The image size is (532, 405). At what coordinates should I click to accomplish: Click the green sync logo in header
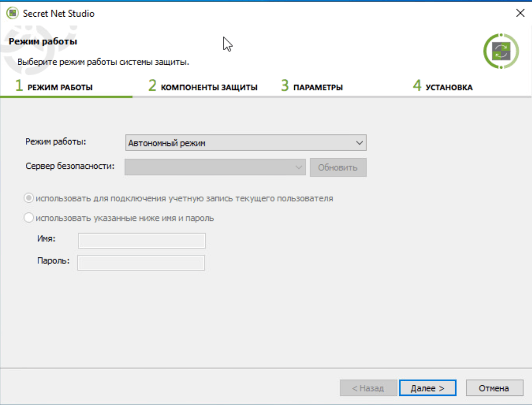tap(501, 51)
